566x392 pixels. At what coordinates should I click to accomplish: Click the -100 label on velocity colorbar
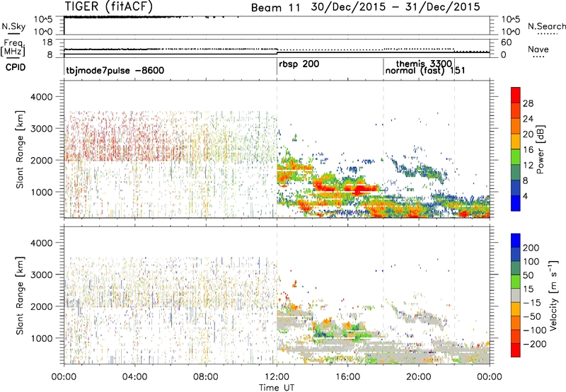tap(535, 330)
